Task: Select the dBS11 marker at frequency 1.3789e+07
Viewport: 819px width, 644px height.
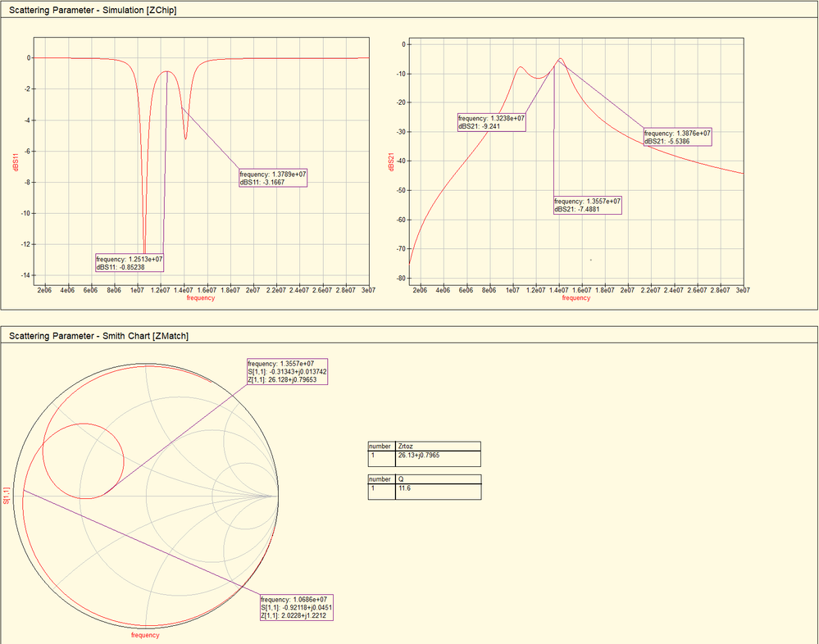Action: click(273, 178)
